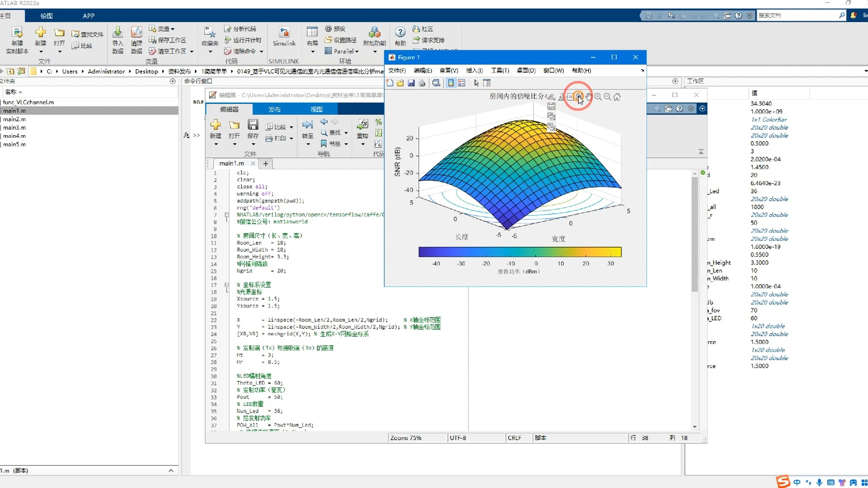This screenshot has width=868, height=488.
Task: Click the editor vertical scrollbar thumb
Action: coord(695,235)
